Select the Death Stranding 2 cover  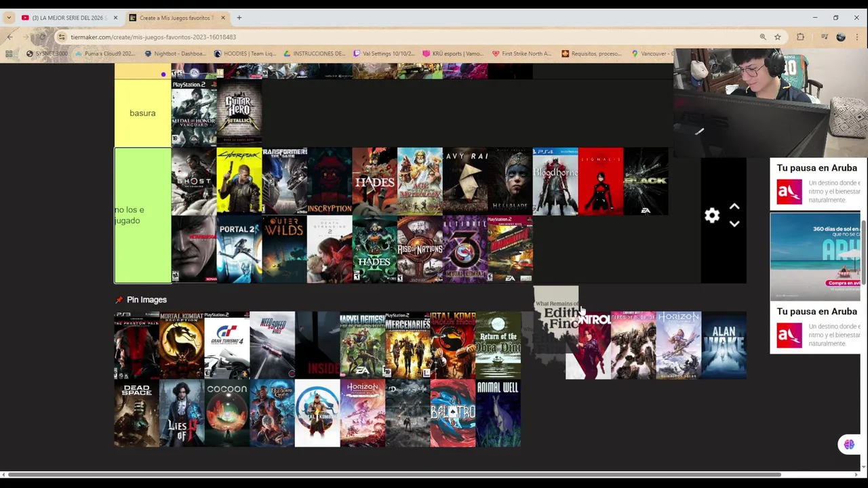coord(330,249)
